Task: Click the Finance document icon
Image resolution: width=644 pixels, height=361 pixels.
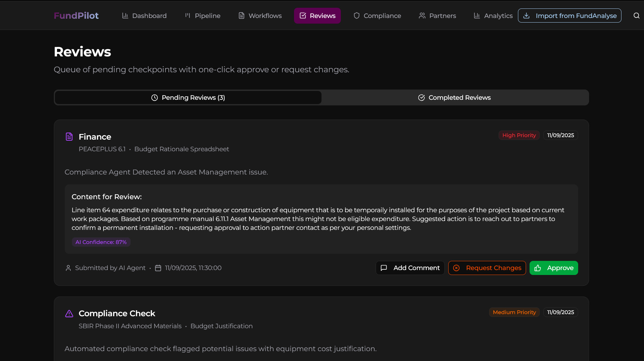Action: pyautogui.click(x=69, y=137)
